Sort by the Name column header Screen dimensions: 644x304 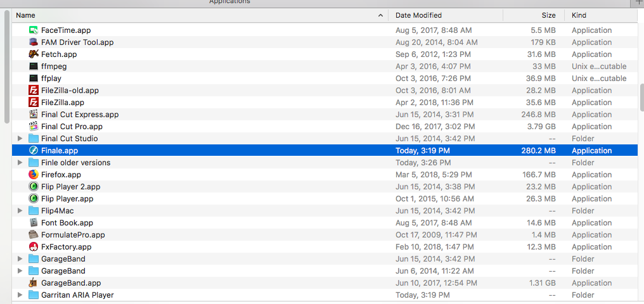point(190,15)
